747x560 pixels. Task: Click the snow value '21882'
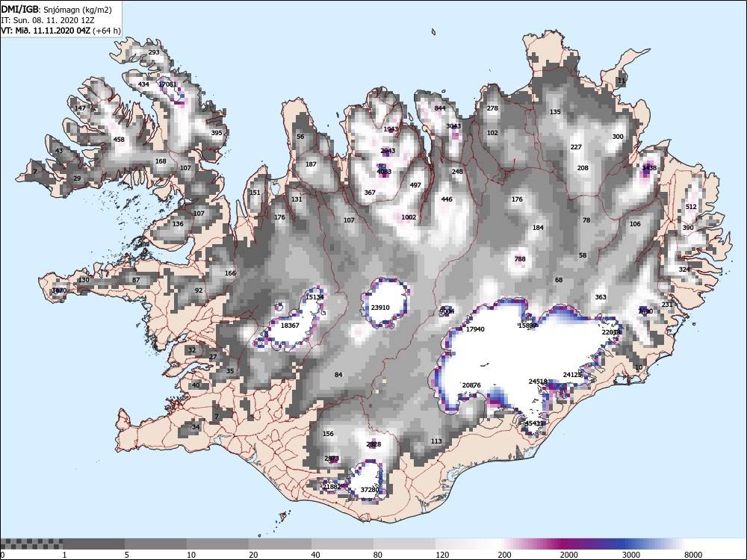(332, 487)
